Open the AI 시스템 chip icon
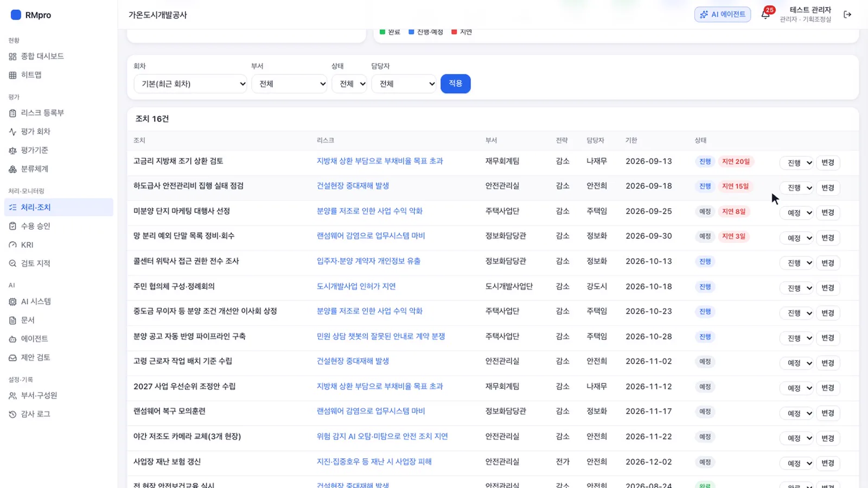The height and width of the screenshot is (488, 868). coord(12,301)
